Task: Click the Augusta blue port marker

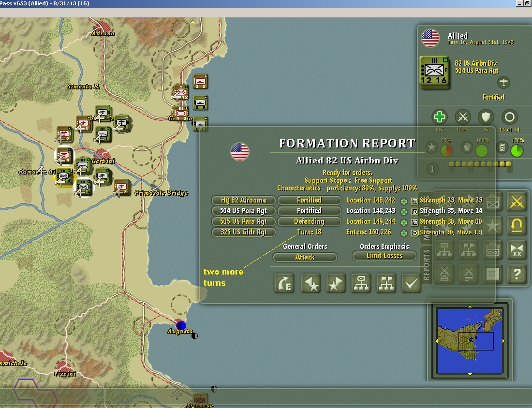Action: coord(180,325)
